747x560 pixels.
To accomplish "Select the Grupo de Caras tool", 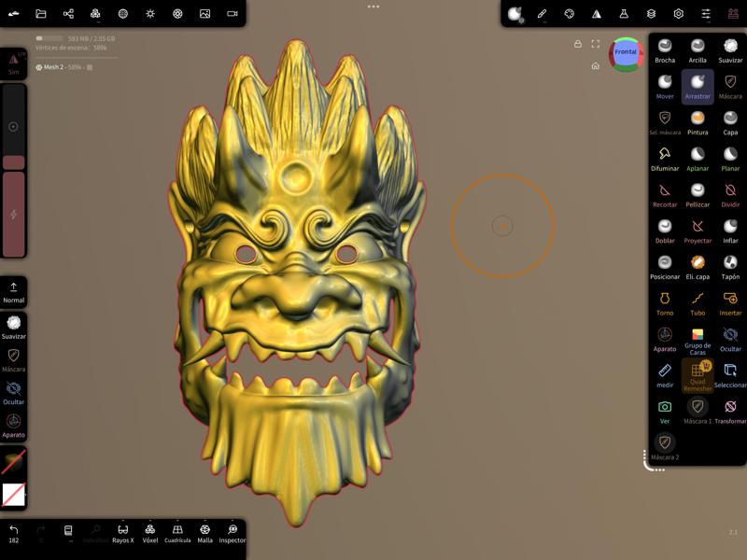I will click(698, 341).
